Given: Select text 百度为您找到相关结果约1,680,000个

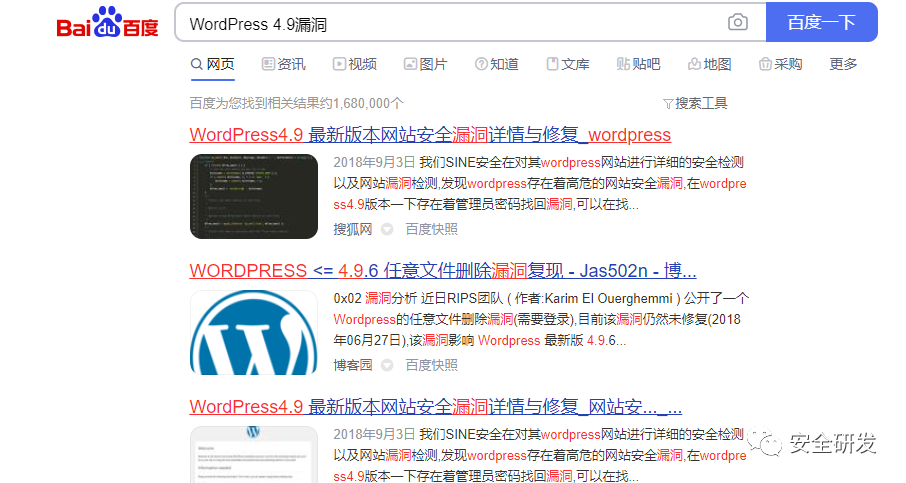Looking at the screenshot, I should (296, 103).
